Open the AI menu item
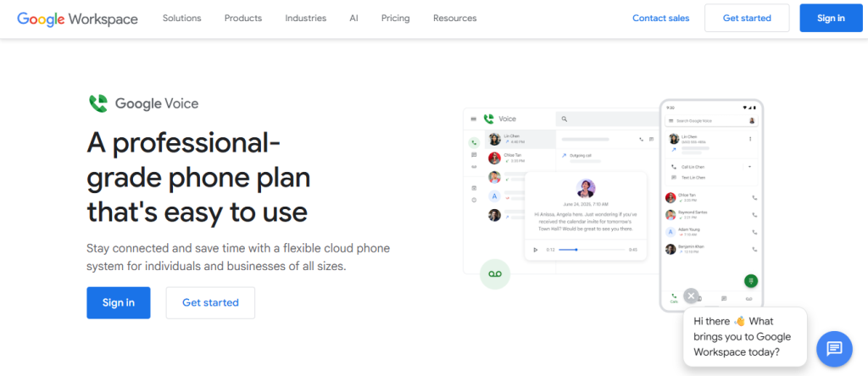Viewport: 868px width, 376px height. click(x=353, y=19)
